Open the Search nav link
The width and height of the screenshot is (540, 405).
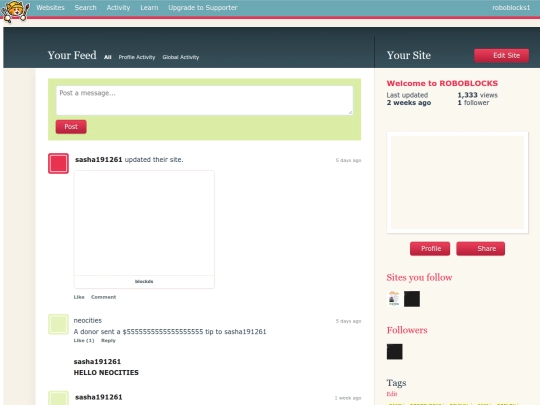[85, 8]
